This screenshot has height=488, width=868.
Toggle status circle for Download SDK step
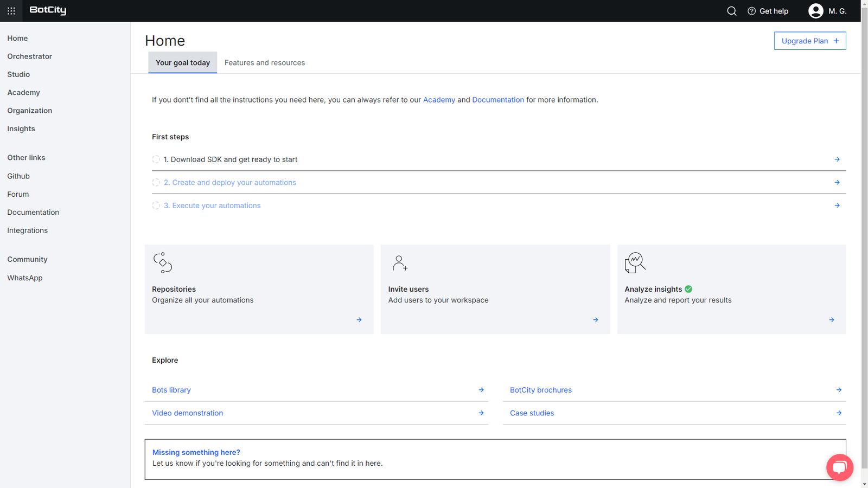coord(156,159)
